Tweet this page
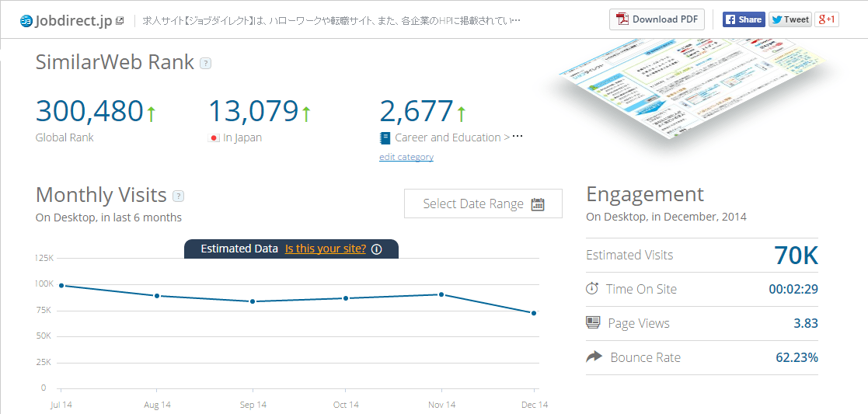 790,19
